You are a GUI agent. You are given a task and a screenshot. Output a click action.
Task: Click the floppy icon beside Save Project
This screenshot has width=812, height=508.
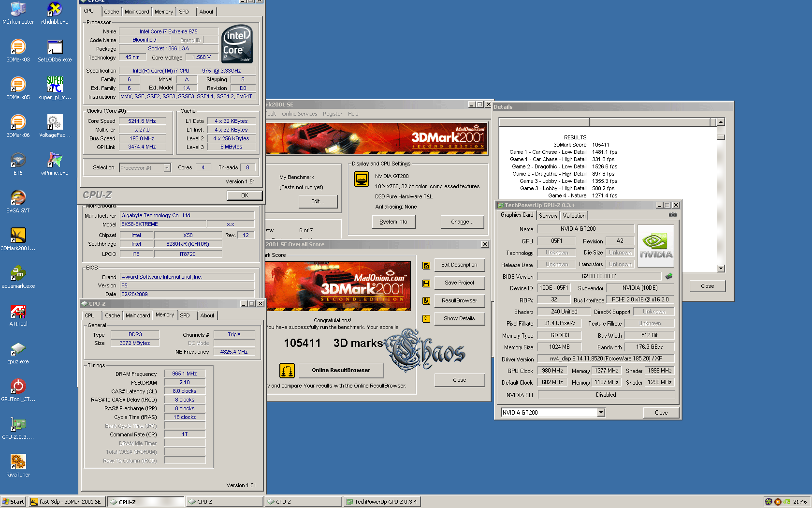426,283
